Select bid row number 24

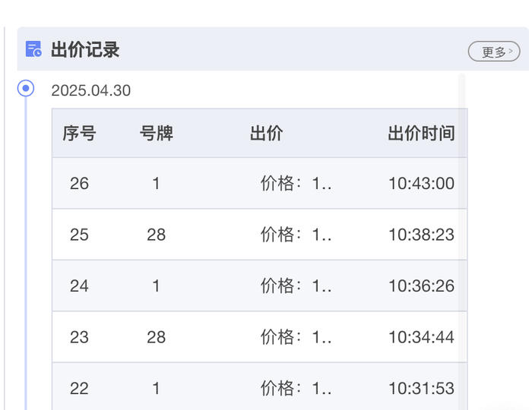tap(79, 286)
